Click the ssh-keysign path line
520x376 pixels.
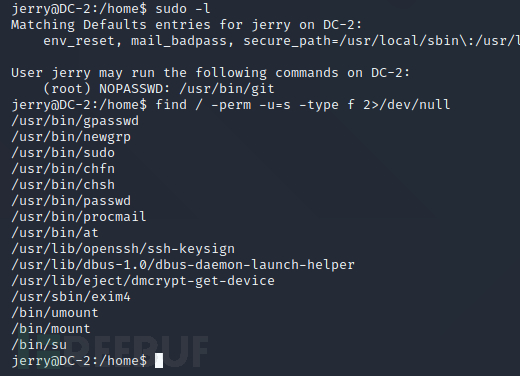click(x=123, y=249)
